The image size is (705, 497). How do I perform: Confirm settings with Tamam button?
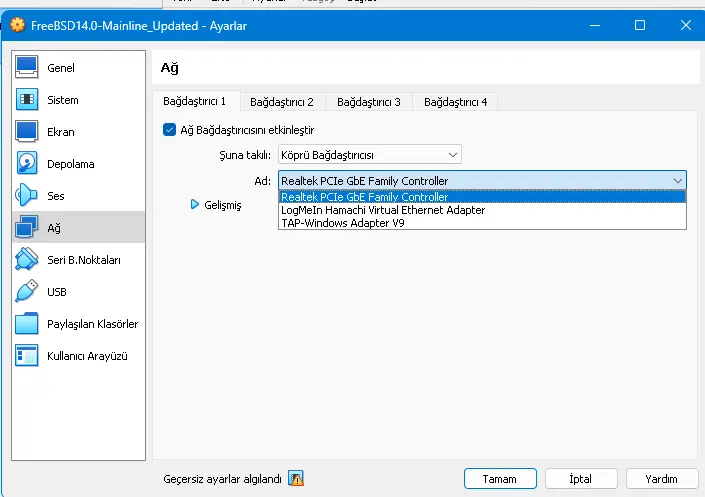500,479
